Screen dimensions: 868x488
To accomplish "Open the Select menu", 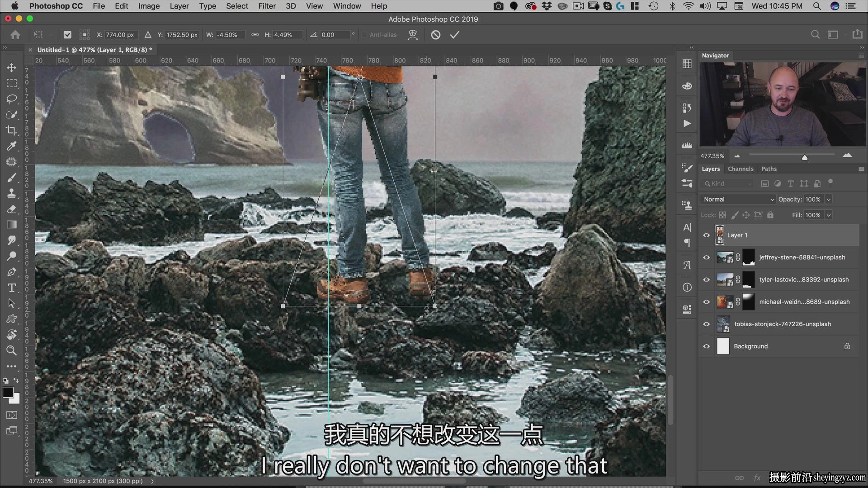I will click(x=237, y=6).
